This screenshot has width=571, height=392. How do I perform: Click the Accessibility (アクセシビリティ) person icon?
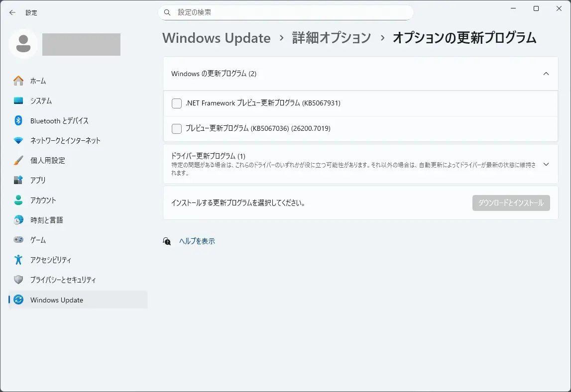[x=18, y=260]
